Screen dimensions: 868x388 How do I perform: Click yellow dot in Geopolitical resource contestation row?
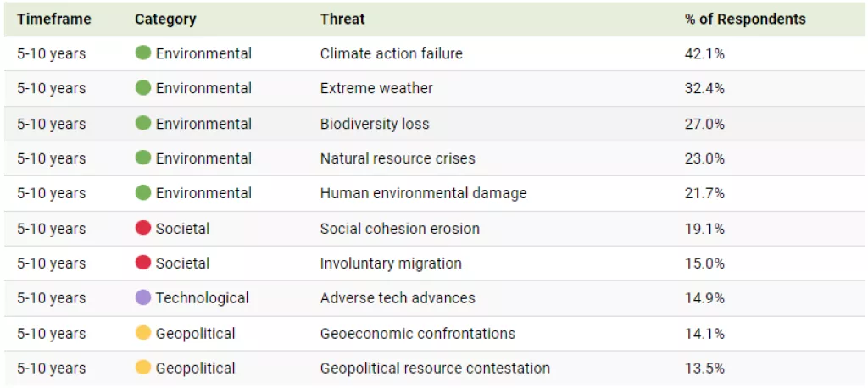(143, 368)
